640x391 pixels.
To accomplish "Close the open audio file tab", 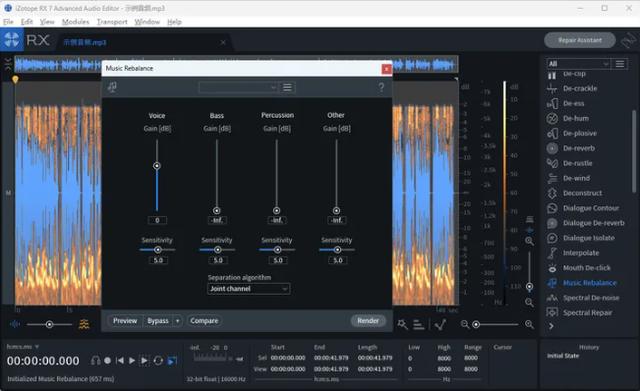I will [x=223, y=42].
